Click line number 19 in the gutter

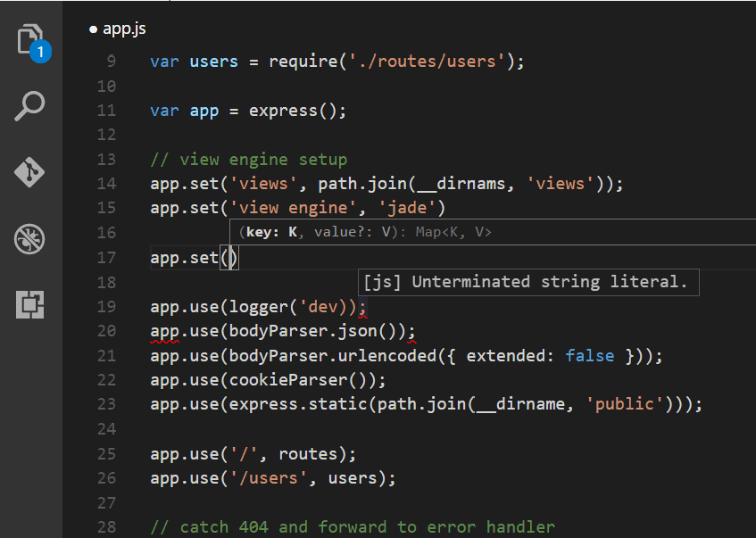106,307
